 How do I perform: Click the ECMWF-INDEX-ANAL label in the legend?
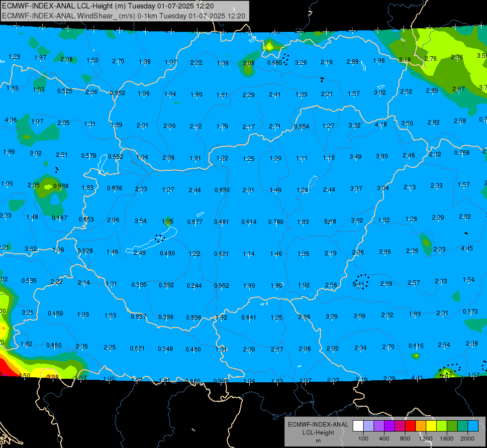pyautogui.click(x=318, y=425)
